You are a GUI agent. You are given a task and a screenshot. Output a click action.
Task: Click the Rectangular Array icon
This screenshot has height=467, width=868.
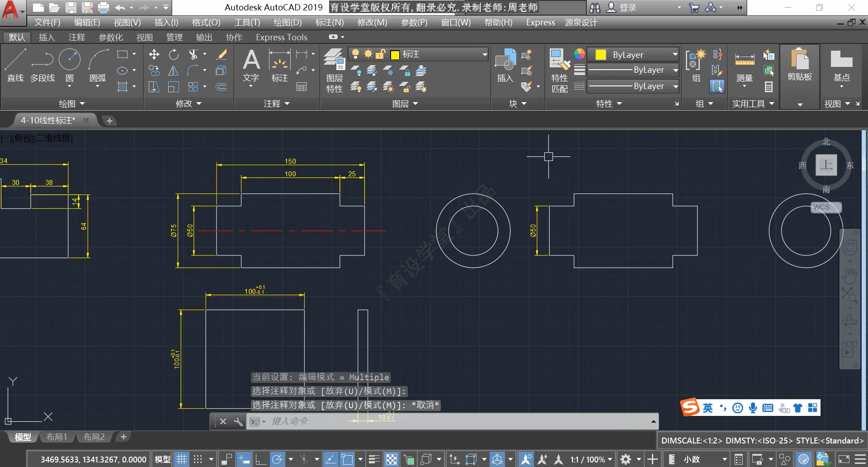pyautogui.click(x=193, y=87)
